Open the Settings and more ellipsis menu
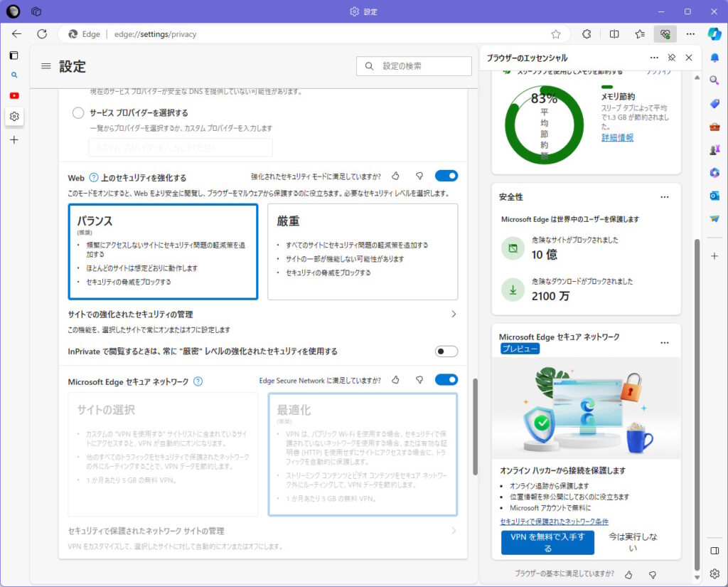Viewport: 728px width, 587px height. coord(691,34)
